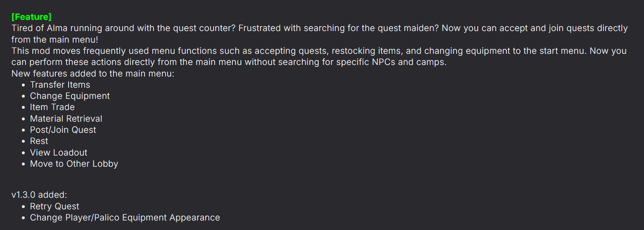Viewport: 644px width, 230px height.
Task: Select the Retry Quest bullet item
Action: point(54,206)
